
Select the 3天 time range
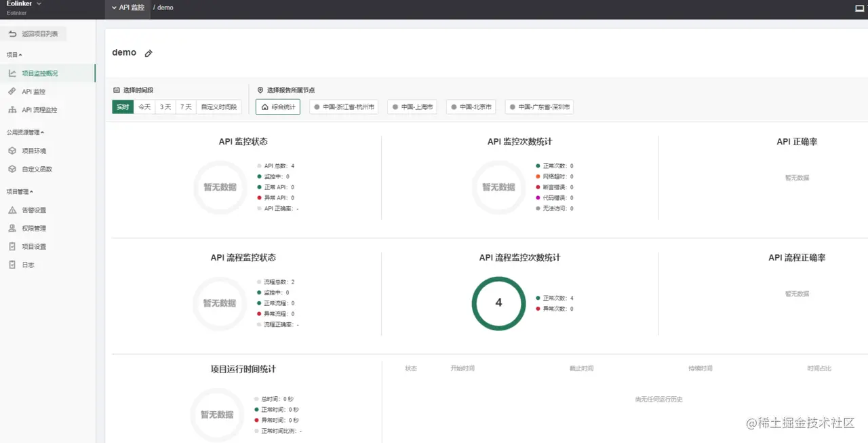165,107
